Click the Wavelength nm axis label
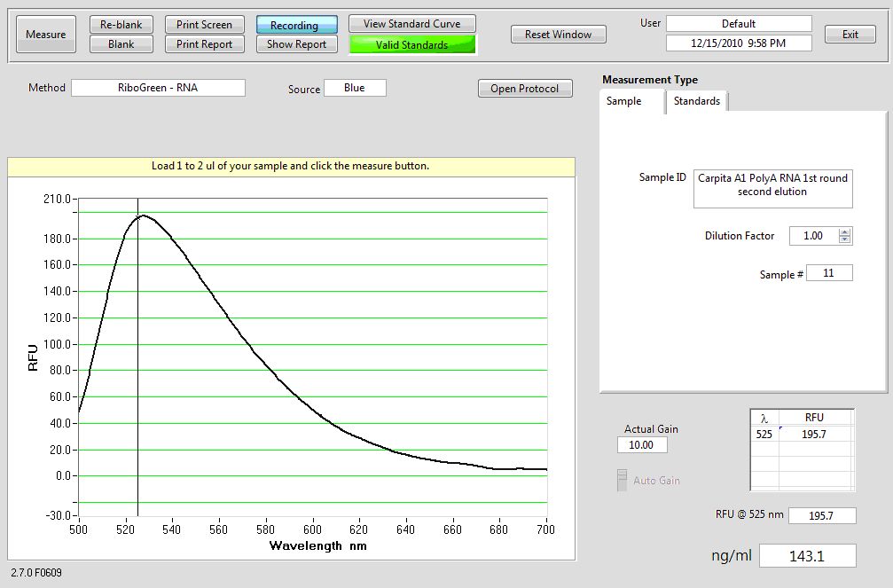 [317, 545]
